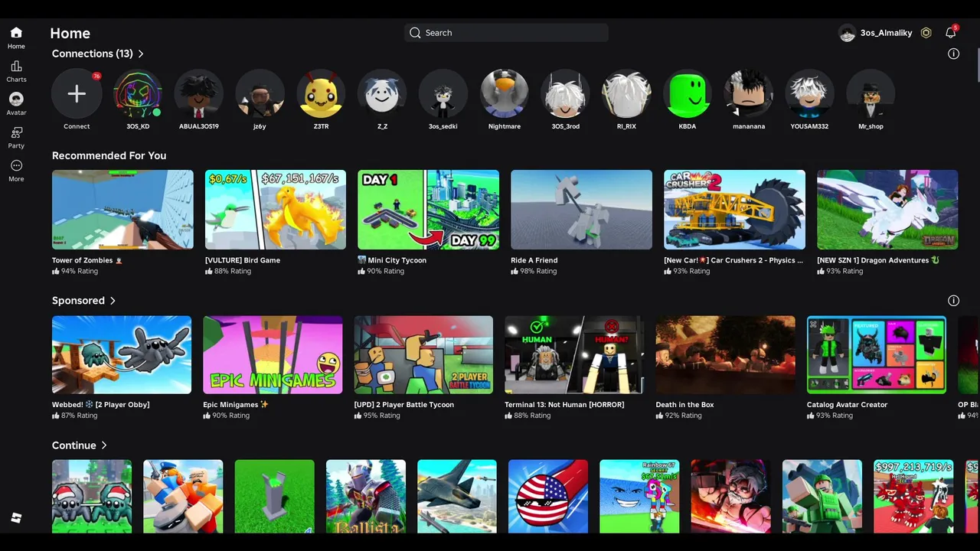
Task: Open Mini City Tycoon thumbnail
Action: [x=428, y=210]
